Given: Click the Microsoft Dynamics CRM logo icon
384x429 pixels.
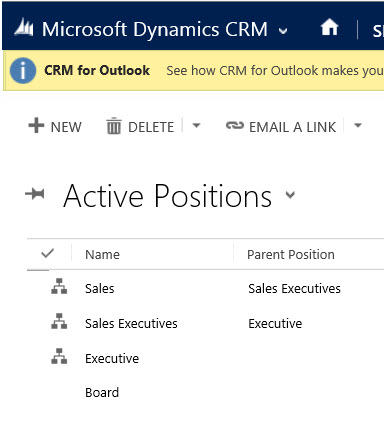Looking at the screenshot, I should (x=24, y=28).
